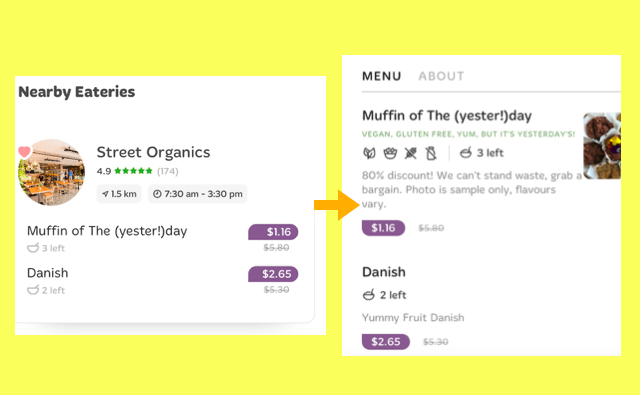This screenshot has height=395, width=640.
Task: Open Muffin of The (yester!)day in eateries list
Action: click(107, 231)
